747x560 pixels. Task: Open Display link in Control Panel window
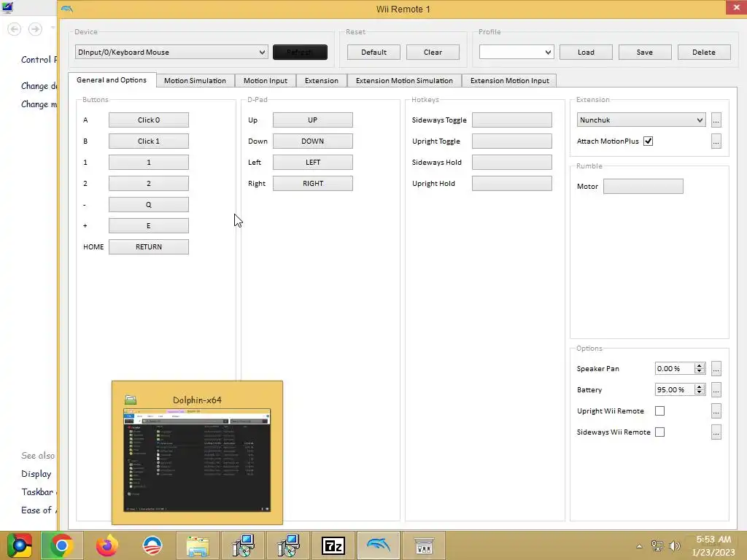pos(36,474)
